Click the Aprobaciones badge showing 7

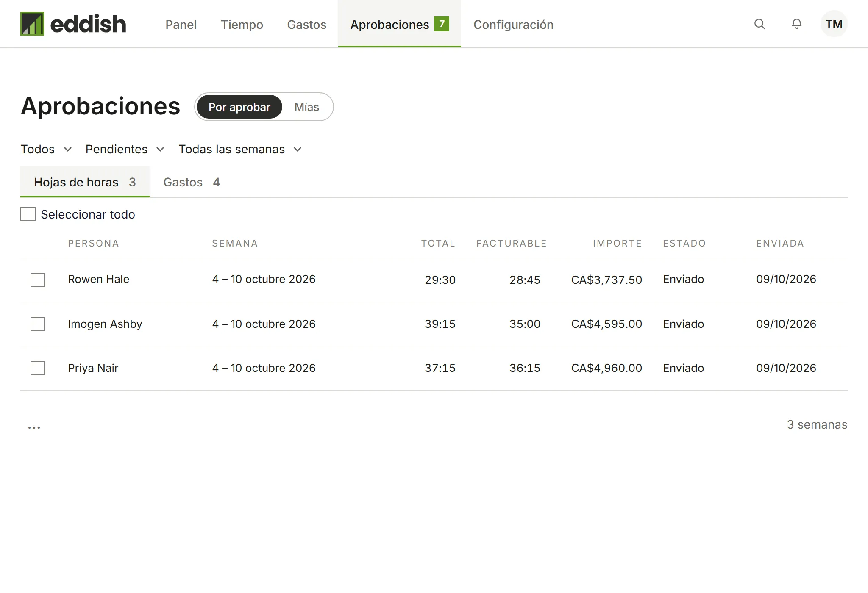[442, 24]
